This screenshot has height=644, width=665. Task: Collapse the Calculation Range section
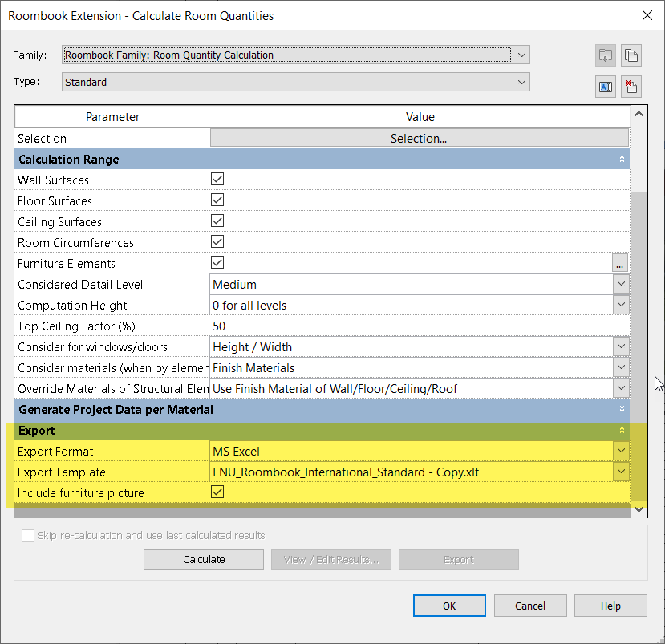tap(622, 159)
